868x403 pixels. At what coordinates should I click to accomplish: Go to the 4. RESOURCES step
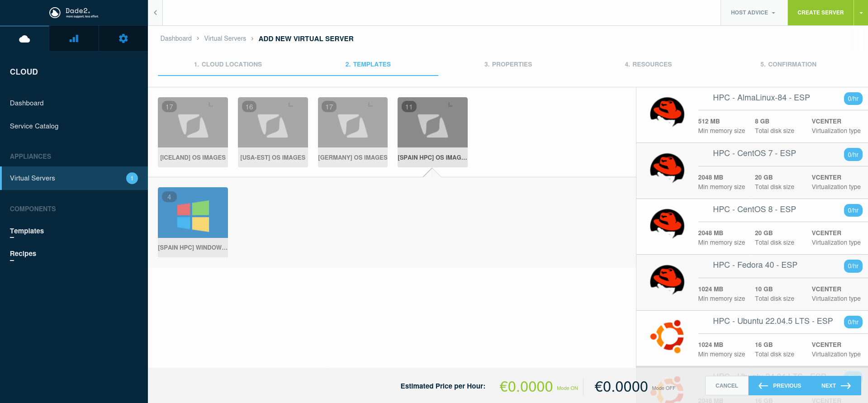click(x=649, y=64)
